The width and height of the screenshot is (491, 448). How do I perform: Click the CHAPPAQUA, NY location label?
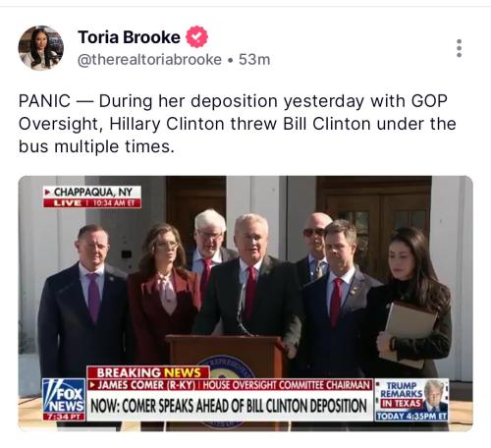click(x=92, y=192)
